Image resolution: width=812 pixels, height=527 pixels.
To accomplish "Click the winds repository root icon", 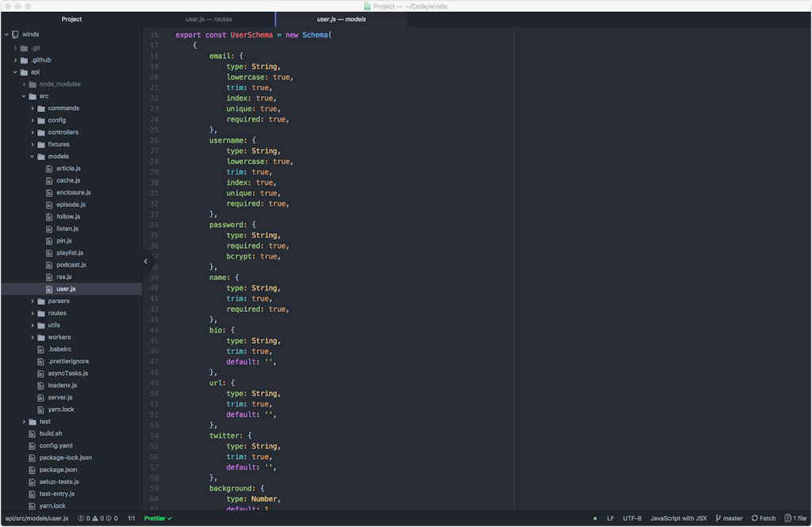I will (x=15, y=35).
